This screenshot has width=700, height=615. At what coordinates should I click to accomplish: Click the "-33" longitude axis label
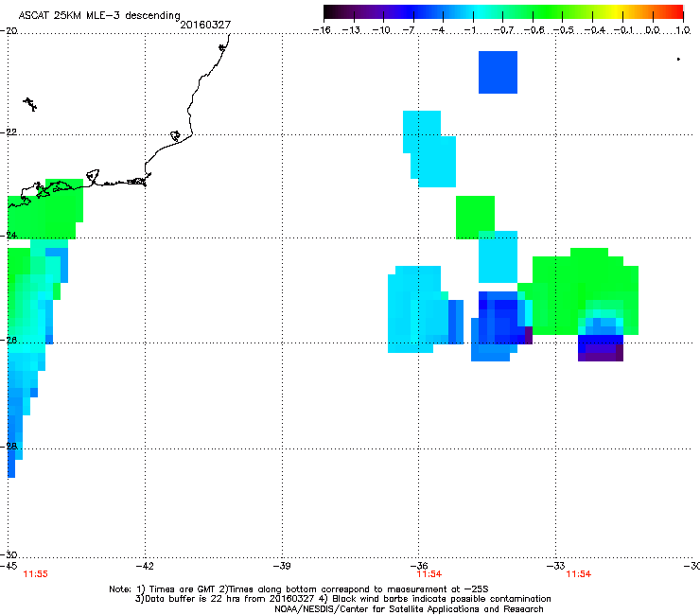click(556, 566)
